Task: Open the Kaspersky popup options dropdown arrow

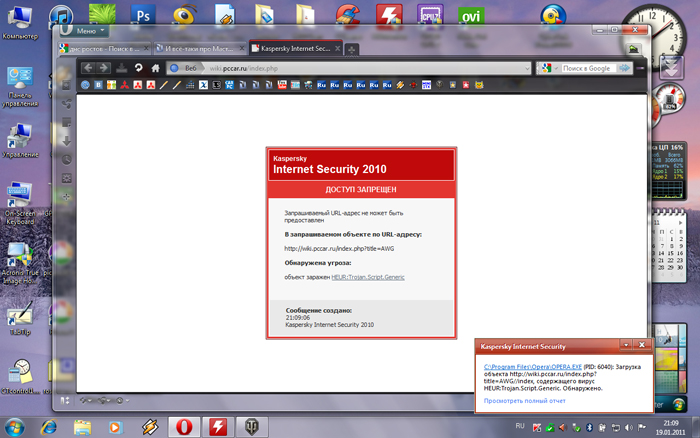Action: pyautogui.click(x=626, y=345)
